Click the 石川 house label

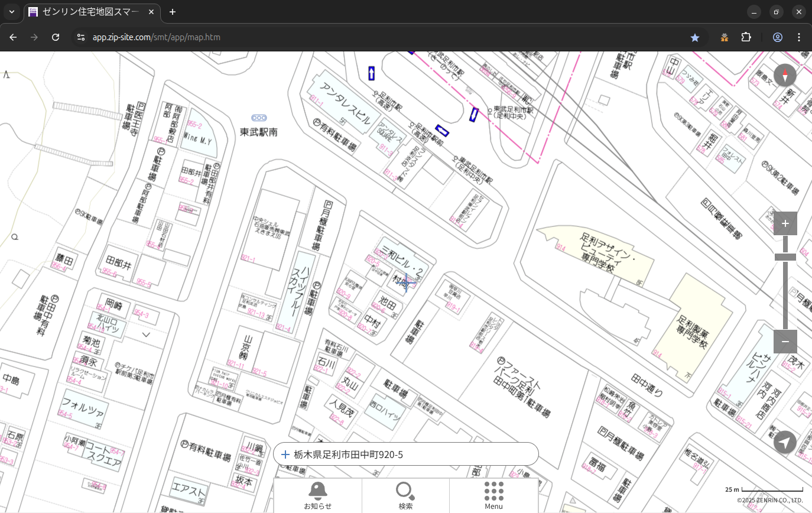tap(327, 362)
